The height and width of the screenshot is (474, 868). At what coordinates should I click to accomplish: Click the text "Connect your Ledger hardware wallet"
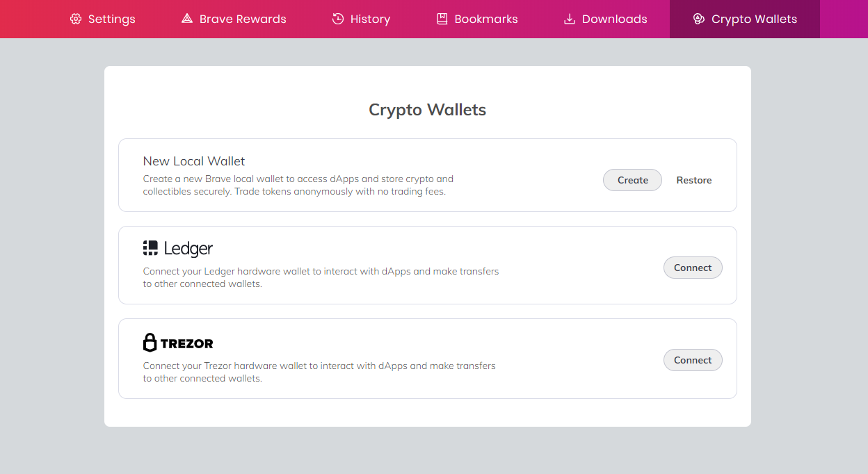(x=321, y=277)
